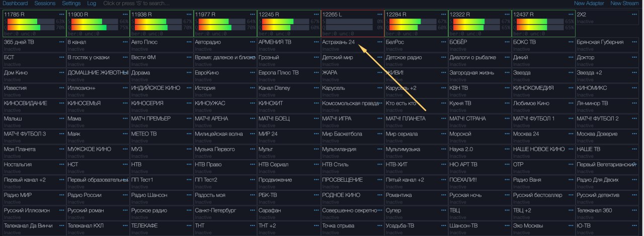Open the options menu of adapter 12437 R
644x236 pixels.
tap(571, 15)
